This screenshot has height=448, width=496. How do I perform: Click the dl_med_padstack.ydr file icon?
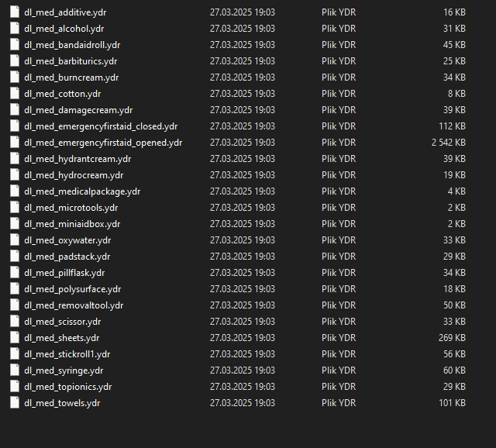[x=15, y=257]
